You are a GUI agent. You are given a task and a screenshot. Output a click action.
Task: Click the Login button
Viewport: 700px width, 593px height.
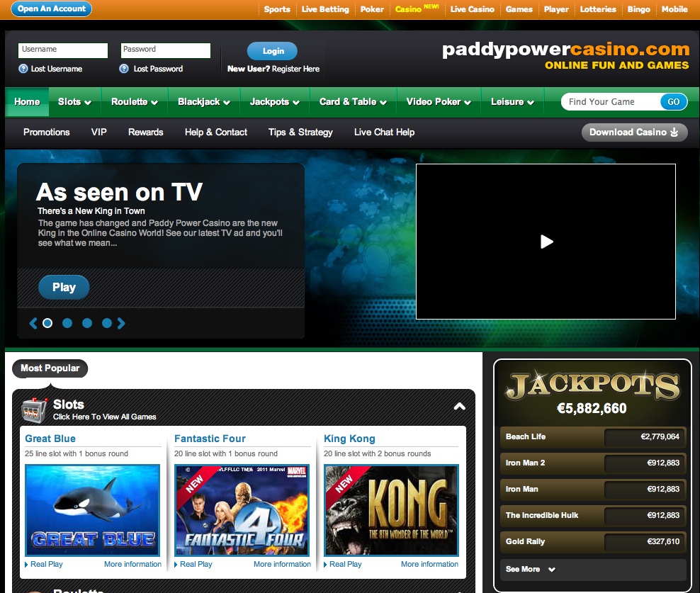pos(272,51)
